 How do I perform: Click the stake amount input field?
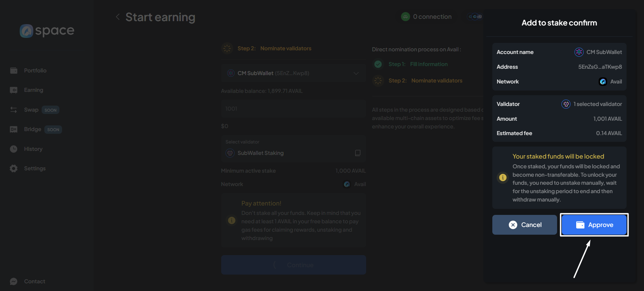(293, 109)
